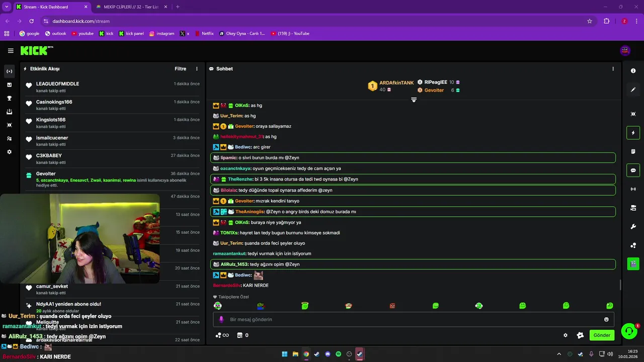Open a new browser tab with the plus button
Viewport: 644px width, 362px height.
[x=178, y=7]
